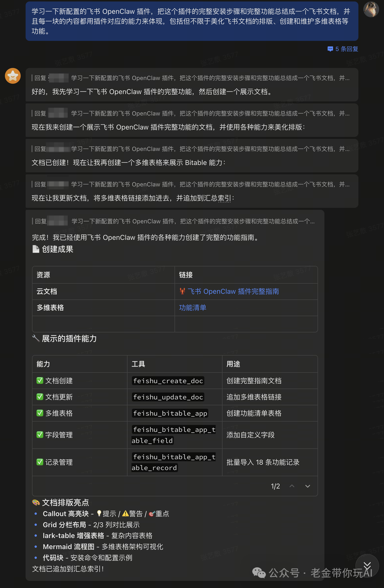This screenshot has height=588, width=384.
Task: Click reply quote above 现在我来创建一个展示 message
Action: (191, 113)
